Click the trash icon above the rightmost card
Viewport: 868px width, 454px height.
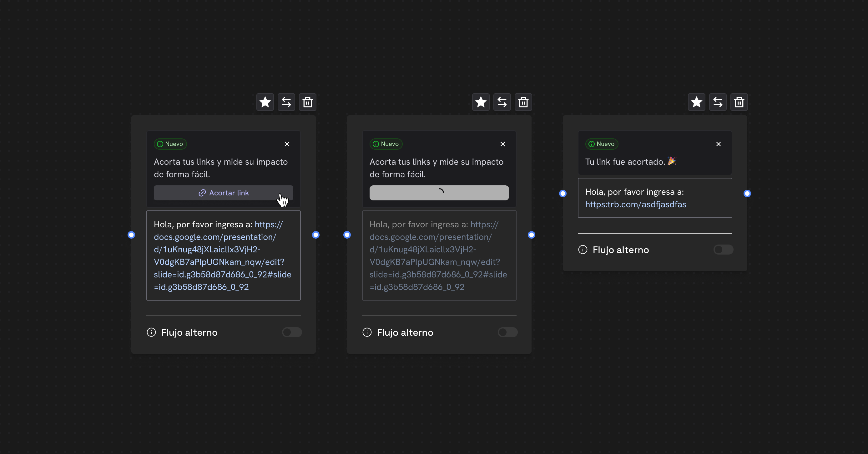[739, 102]
